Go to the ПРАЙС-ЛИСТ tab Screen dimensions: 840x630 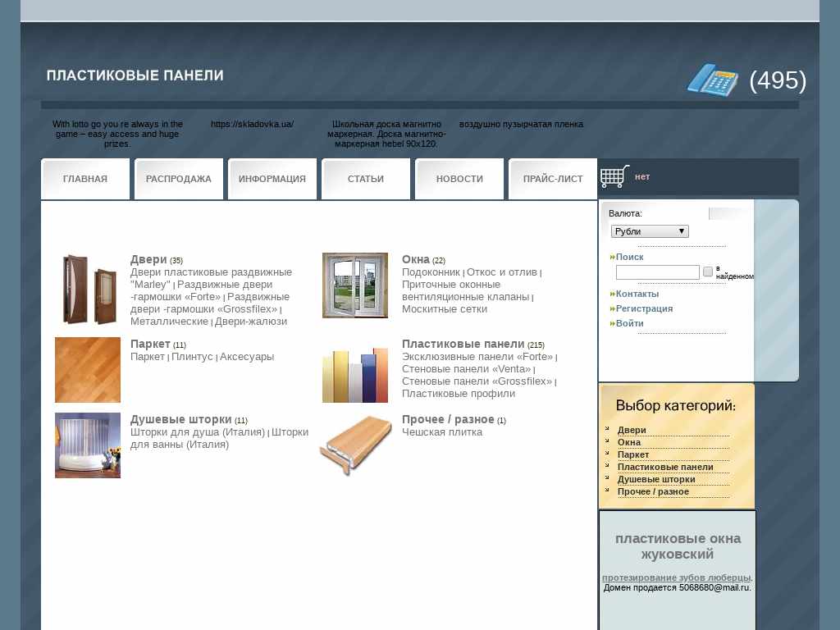[x=553, y=179]
